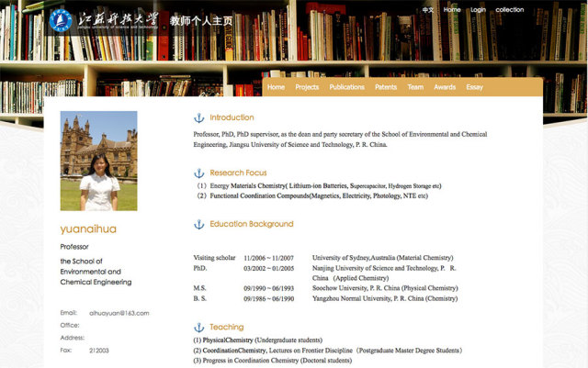Click the top-right Home link
588x368 pixels.
452,10
